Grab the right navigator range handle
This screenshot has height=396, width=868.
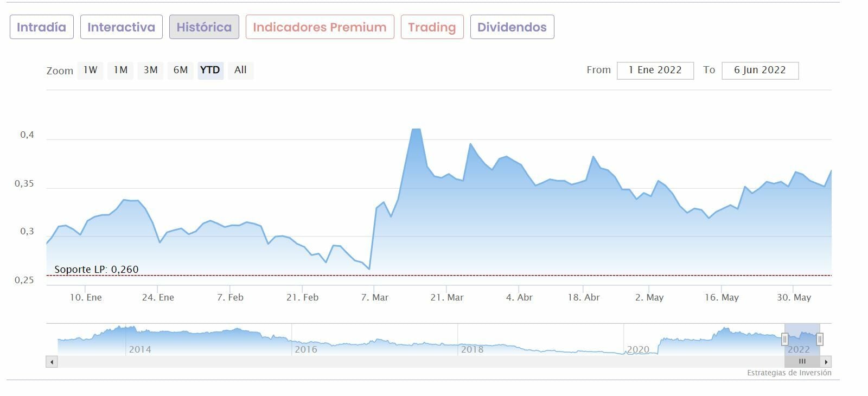[820, 340]
